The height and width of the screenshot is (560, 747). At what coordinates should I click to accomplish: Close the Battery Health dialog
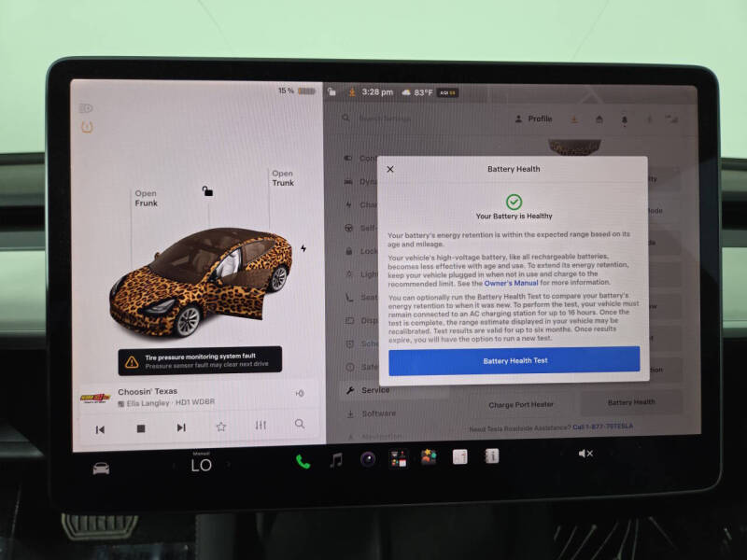click(390, 169)
